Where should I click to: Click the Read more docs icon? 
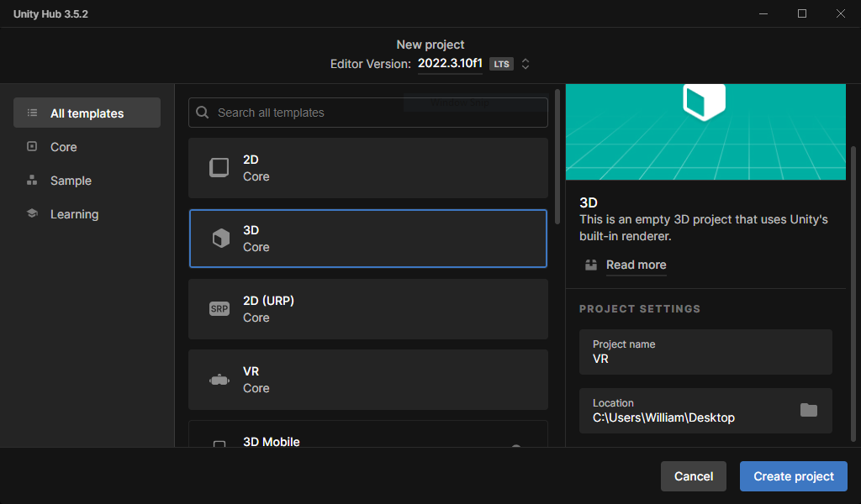(x=591, y=265)
